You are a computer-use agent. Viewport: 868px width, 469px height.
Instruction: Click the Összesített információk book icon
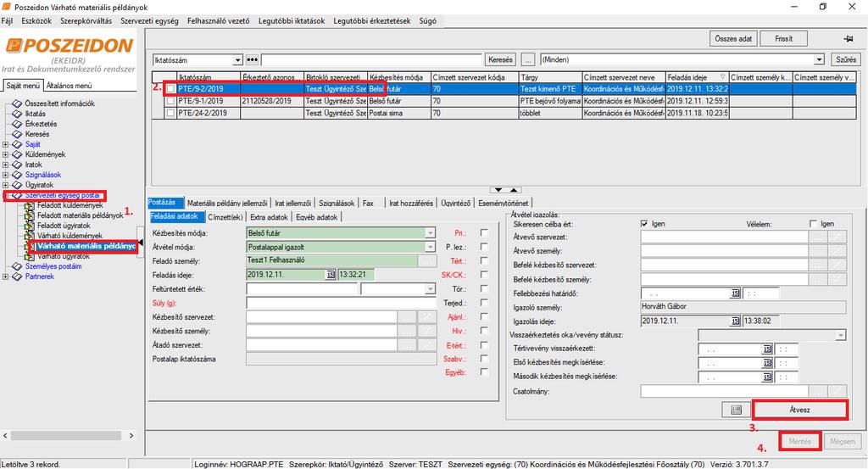(17, 103)
